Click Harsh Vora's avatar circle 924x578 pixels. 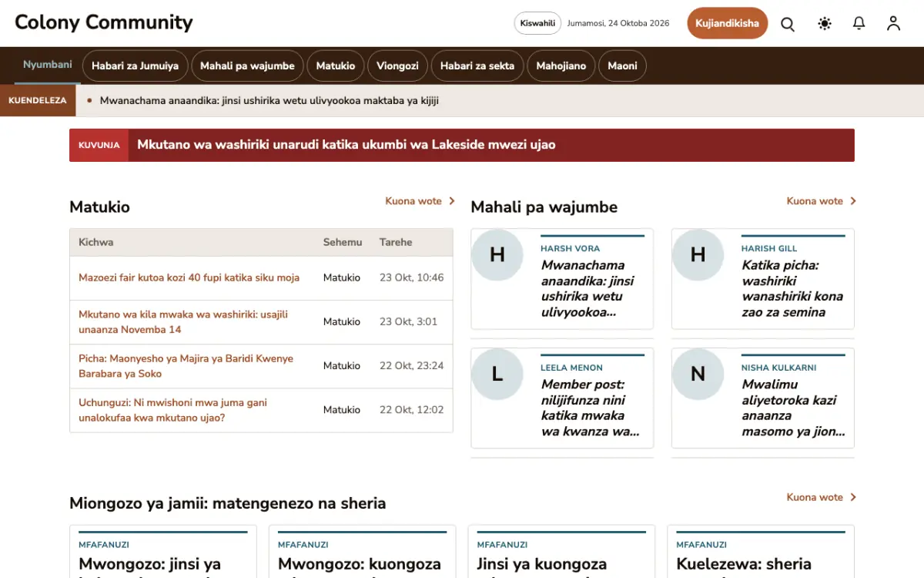[x=497, y=254]
